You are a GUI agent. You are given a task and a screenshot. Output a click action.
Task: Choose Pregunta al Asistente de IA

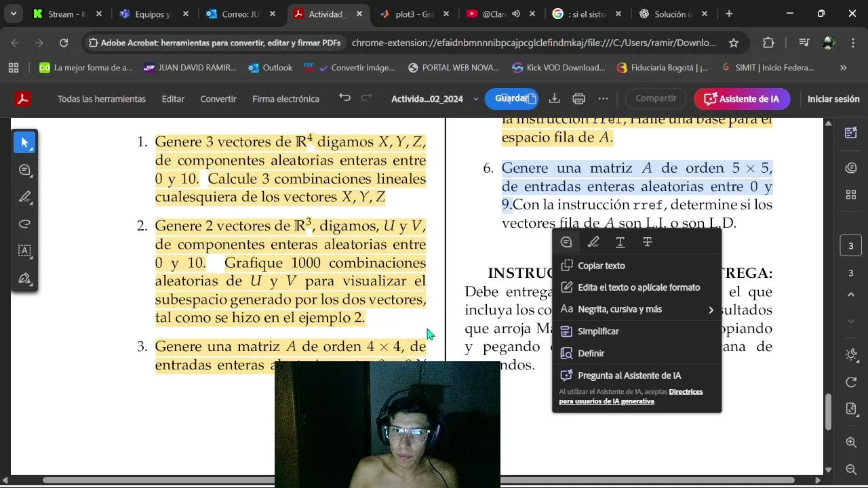[x=637, y=375]
